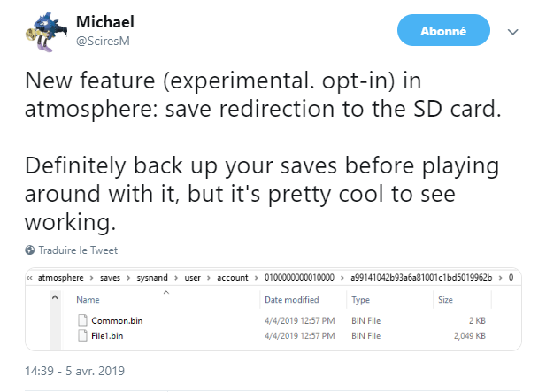Open the tweet timestamp 14:39 - 5 avr. 2019

click(74, 371)
